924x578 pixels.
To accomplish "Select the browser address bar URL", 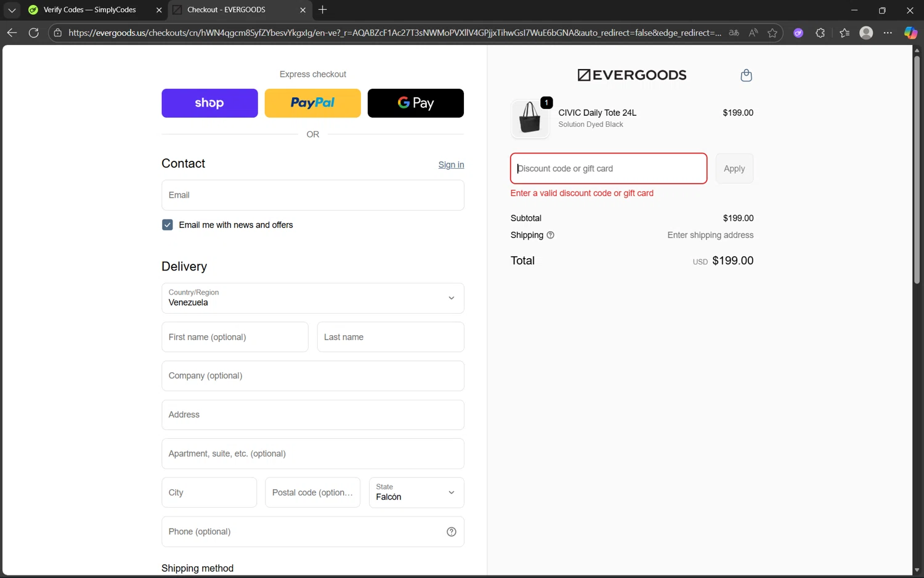I will (x=394, y=33).
